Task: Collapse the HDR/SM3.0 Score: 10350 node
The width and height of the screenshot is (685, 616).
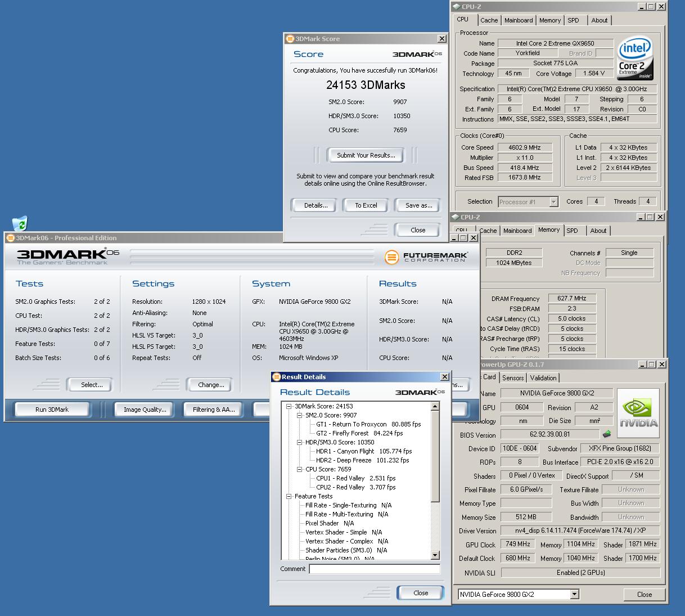Action: point(299,442)
